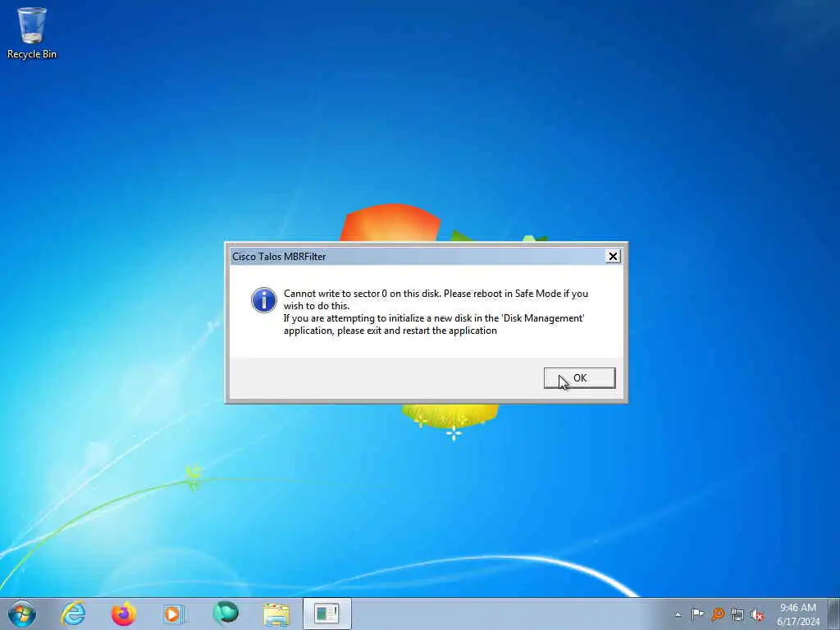Image resolution: width=840 pixels, height=630 pixels.
Task: Click the orange magnifier tray icon
Action: click(717, 614)
